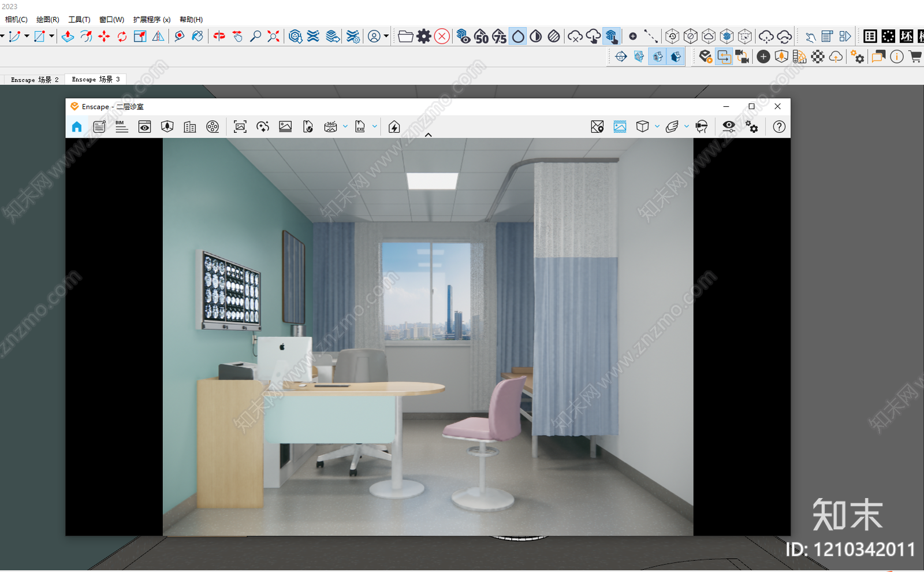
Task: Toggle the water-drop style button in toolbar
Action: [x=518, y=36]
